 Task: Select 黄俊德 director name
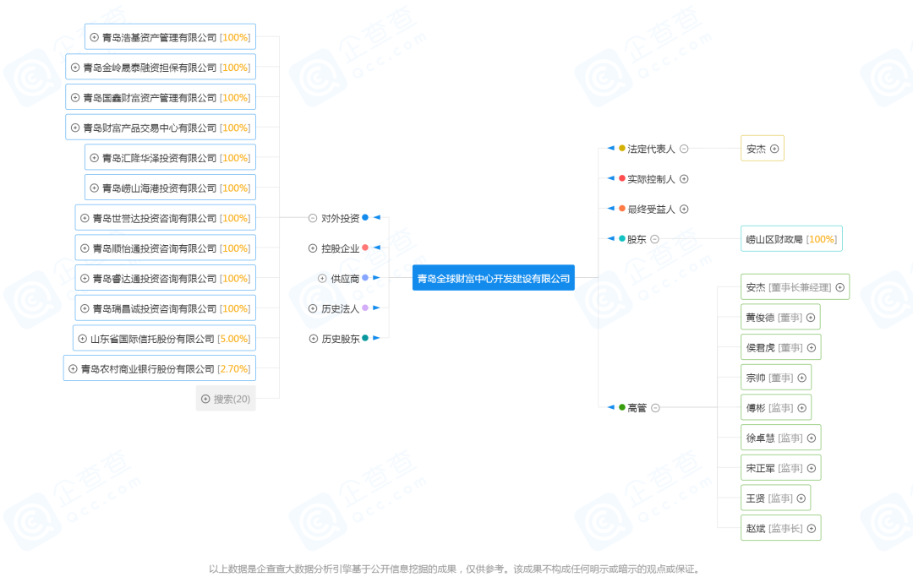[x=761, y=318]
